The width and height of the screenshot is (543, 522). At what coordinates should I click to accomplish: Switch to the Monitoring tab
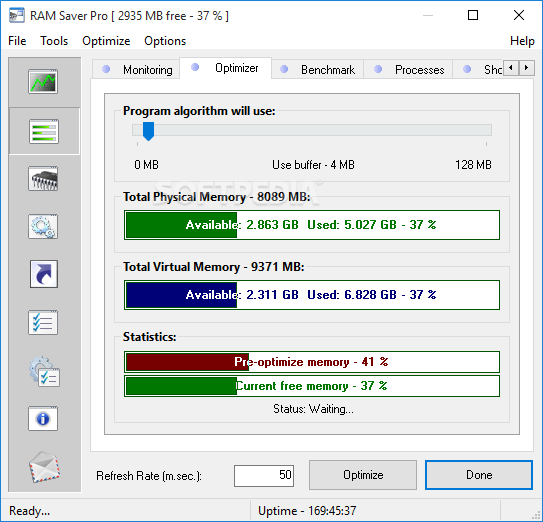coord(136,69)
